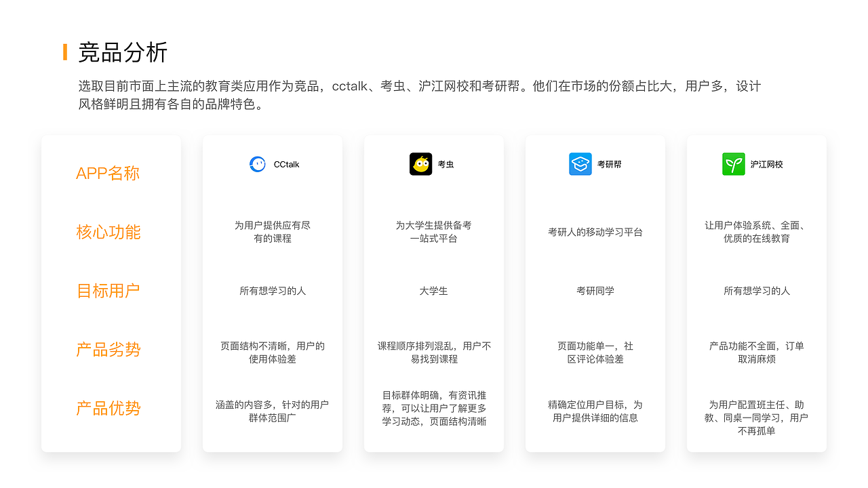Click the 产品优势 row header
The height and width of the screenshot is (488, 868).
(108, 407)
